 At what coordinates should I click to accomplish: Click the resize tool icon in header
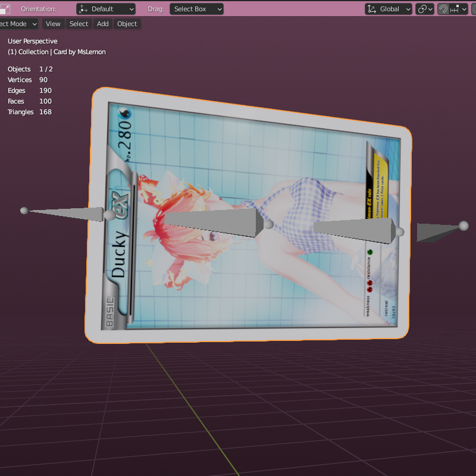pyautogui.click(x=5, y=9)
